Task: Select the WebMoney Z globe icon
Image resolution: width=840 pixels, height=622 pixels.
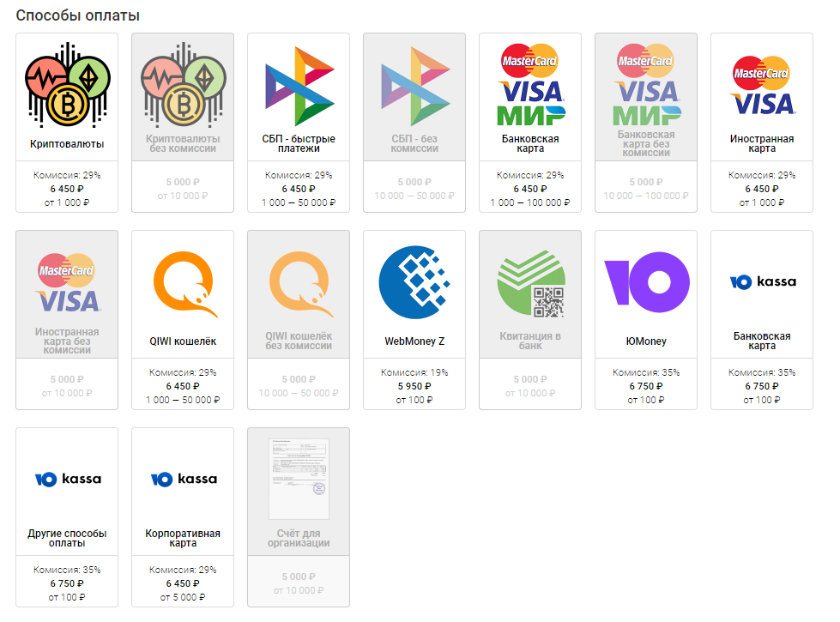Action: 414,282
